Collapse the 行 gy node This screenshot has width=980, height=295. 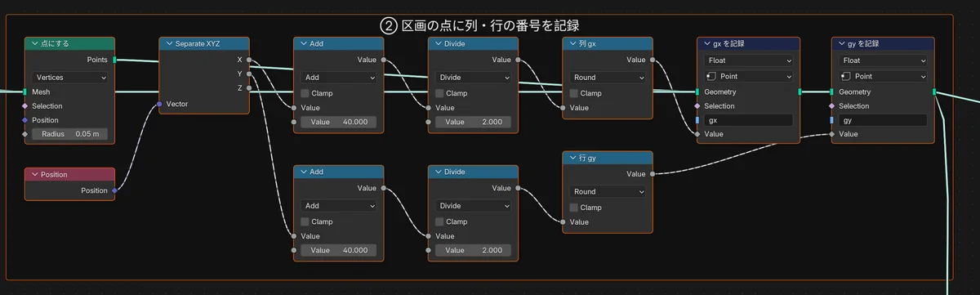point(572,159)
